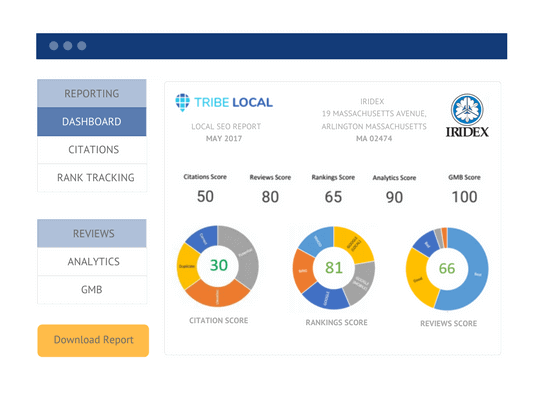Click the 'RANKINGS SCORE' chart caption
The image size is (544, 403).
tap(337, 323)
